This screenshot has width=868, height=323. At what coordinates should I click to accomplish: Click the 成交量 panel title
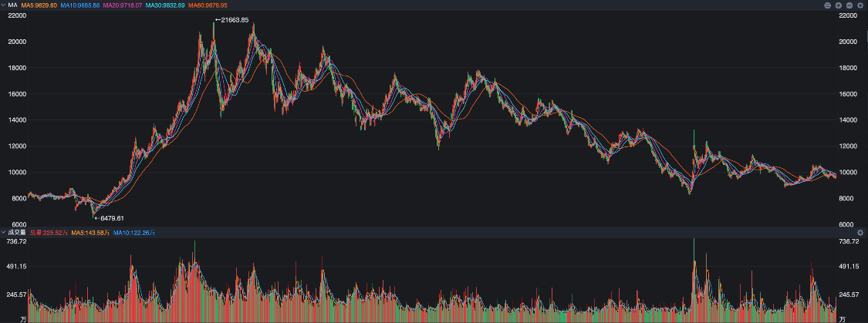18,231
